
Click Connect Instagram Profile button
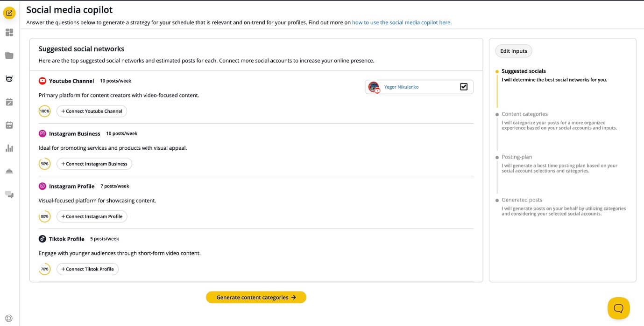click(x=92, y=216)
